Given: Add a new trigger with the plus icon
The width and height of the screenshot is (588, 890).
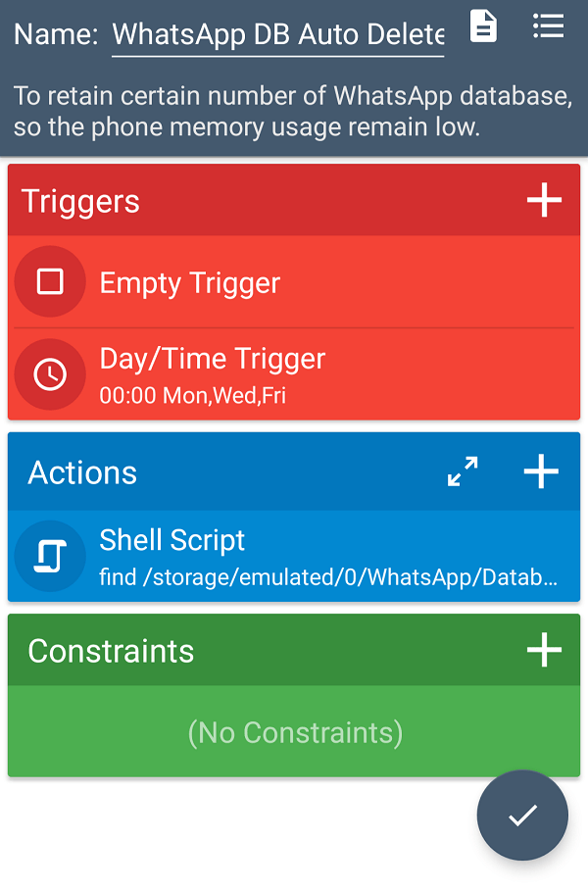Looking at the screenshot, I should [543, 200].
